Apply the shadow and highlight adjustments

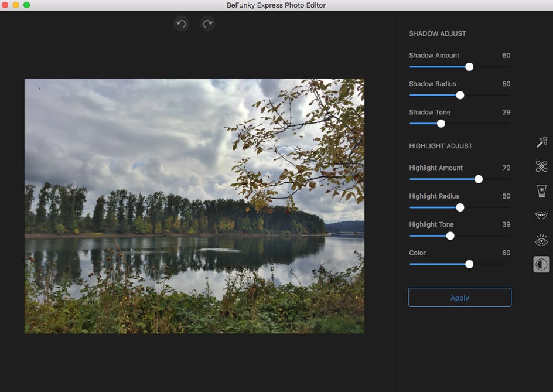point(459,298)
